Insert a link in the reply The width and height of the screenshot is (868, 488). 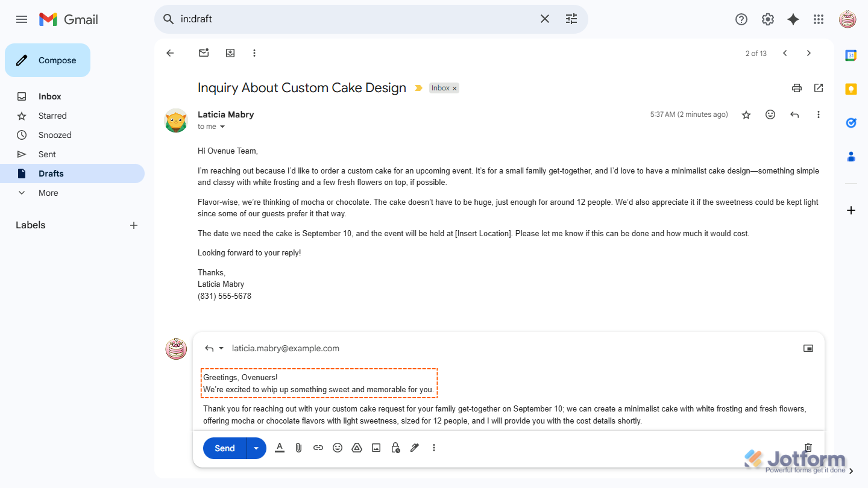318,448
